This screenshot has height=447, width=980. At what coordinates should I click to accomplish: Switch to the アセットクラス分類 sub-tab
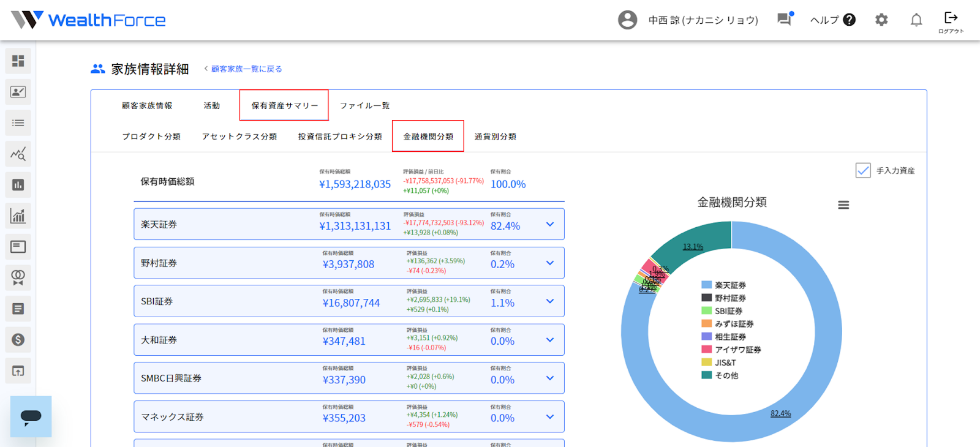pyautogui.click(x=239, y=137)
